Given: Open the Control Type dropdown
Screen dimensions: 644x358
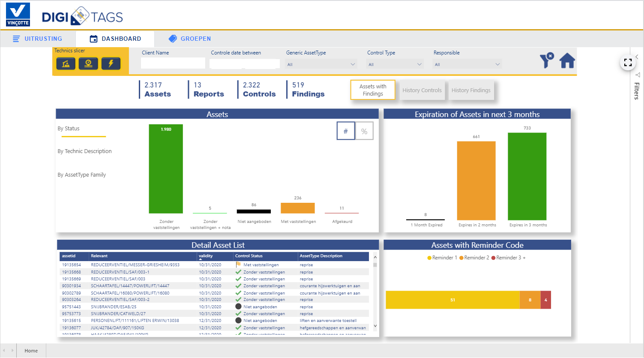Looking at the screenshot, I should tap(394, 63).
